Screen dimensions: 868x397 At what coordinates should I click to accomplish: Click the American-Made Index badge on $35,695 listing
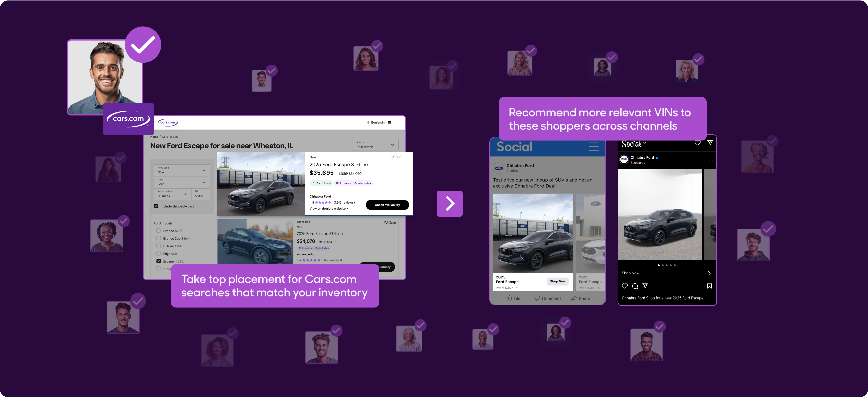353,183
